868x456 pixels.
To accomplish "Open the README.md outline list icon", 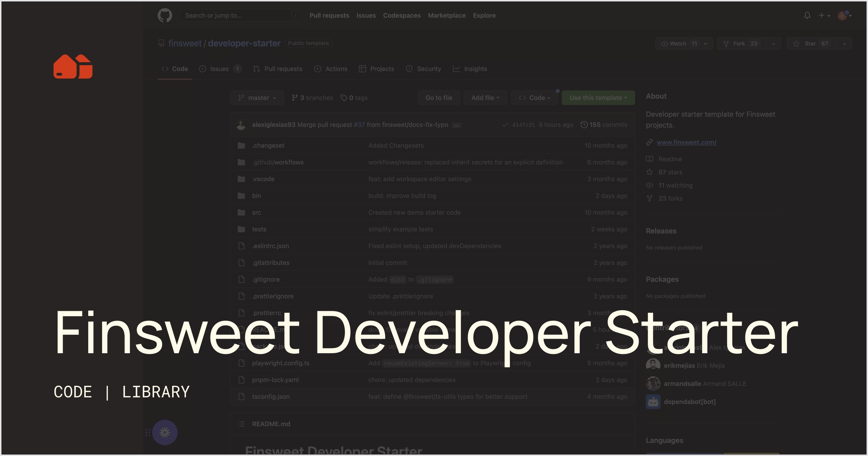I will coord(241,424).
